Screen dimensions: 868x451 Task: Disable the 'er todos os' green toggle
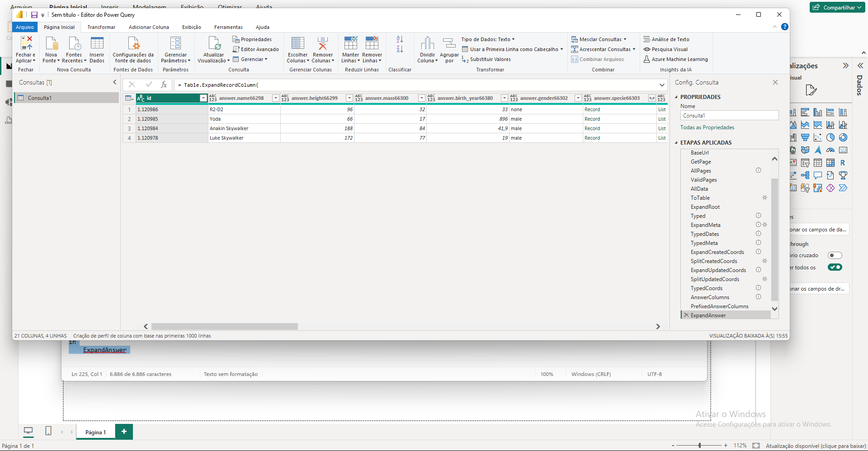[x=835, y=267]
